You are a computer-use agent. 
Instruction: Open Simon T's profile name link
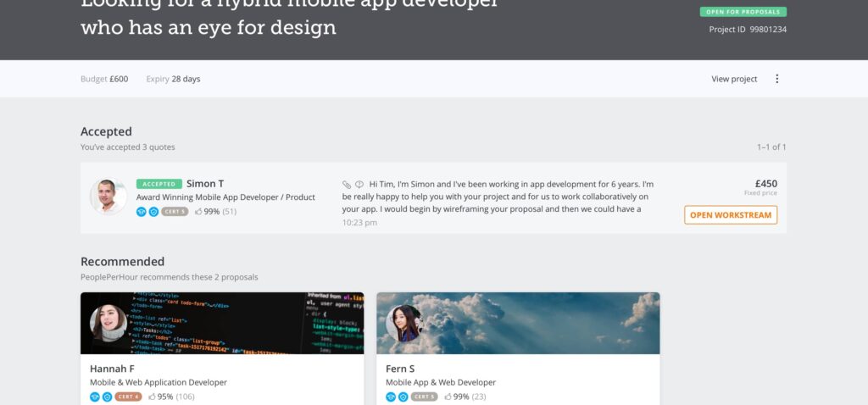(205, 184)
